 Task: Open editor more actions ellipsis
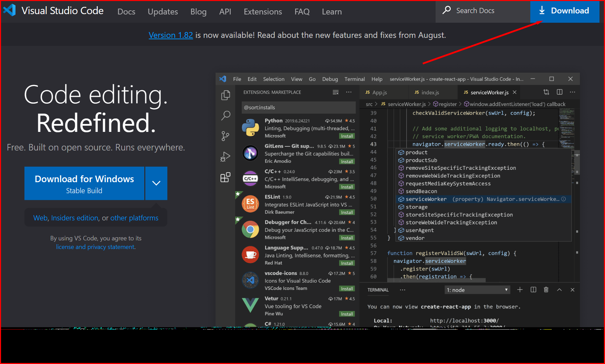click(572, 92)
